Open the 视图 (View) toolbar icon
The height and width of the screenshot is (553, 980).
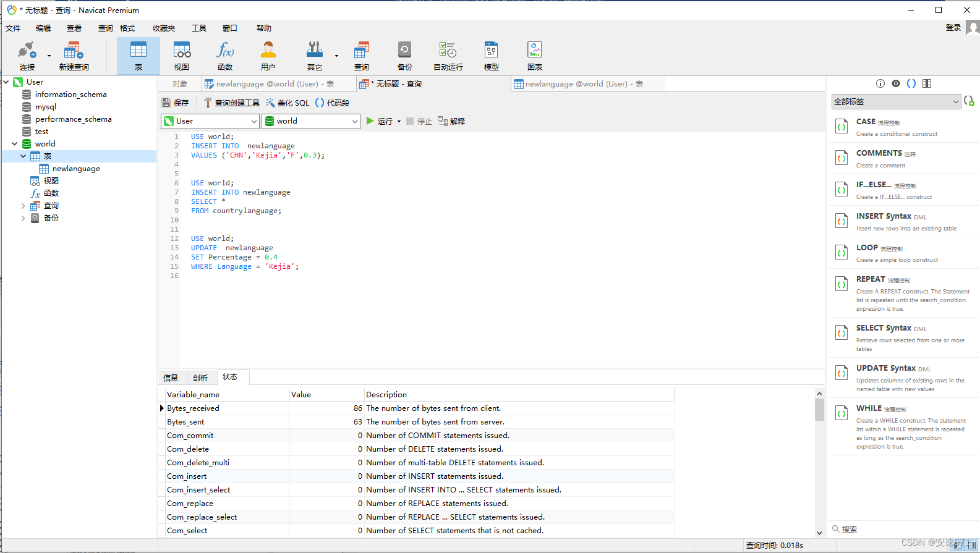pyautogui.click(x=182, y=56)
